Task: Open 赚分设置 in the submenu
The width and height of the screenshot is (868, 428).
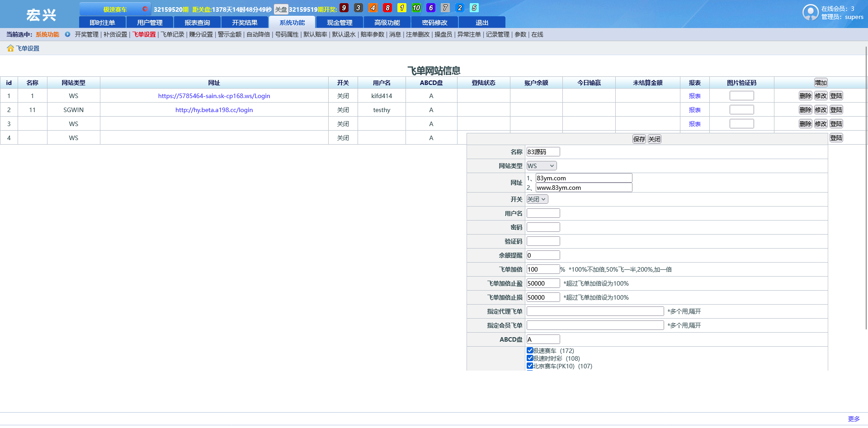Action: click(x=201, y=34)
